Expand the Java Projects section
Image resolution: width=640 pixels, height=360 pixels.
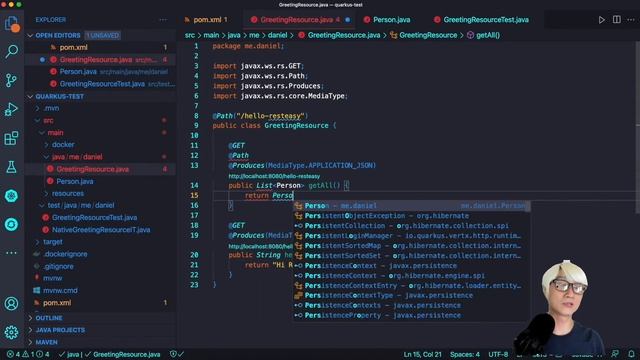tap(60, 330)
